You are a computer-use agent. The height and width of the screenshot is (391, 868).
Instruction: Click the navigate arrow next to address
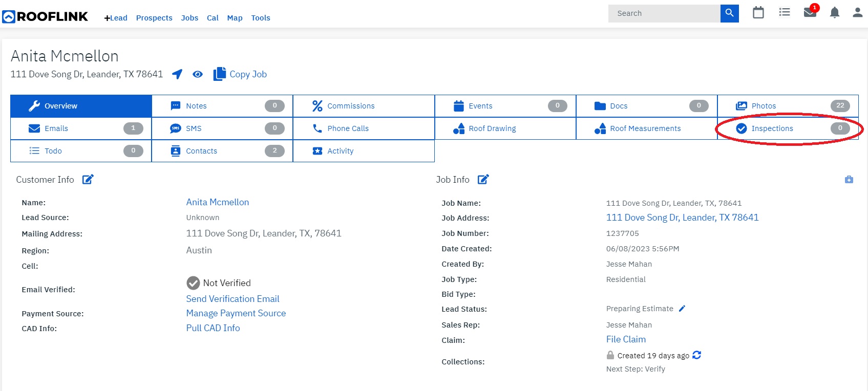click(x=177, y=74)
